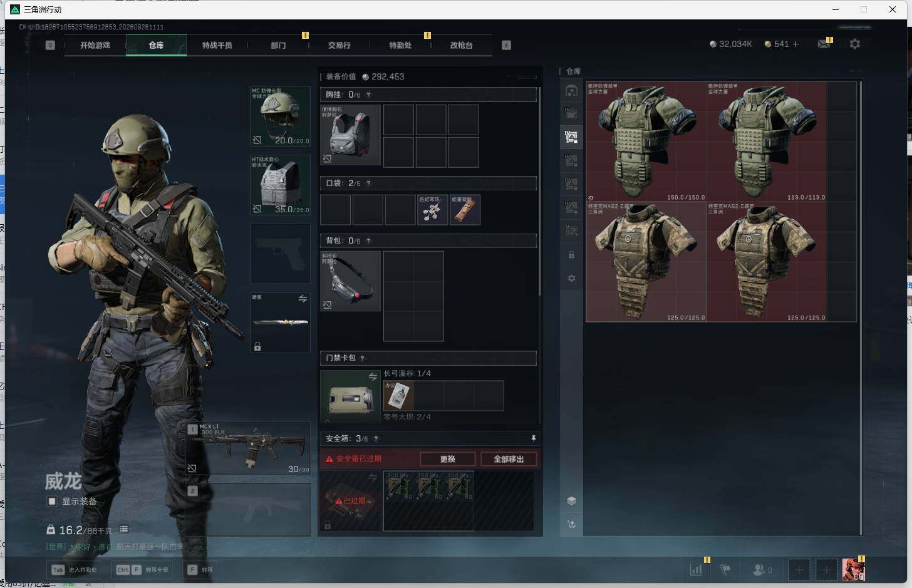This screenshot has height=588, width=912.
Task: Click the empty pistol weapon slot
Action: (280, 254)
